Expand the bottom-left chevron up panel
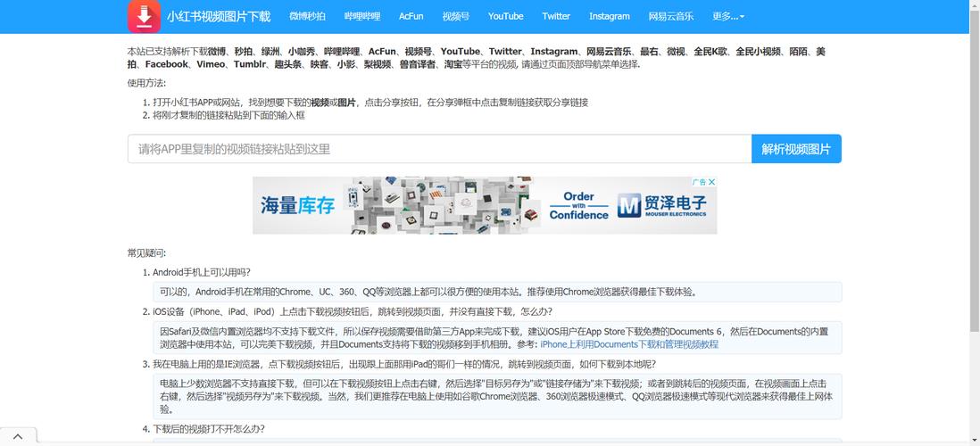The height and width of the screenshot is (446, 980). click(x=18, y=436)
